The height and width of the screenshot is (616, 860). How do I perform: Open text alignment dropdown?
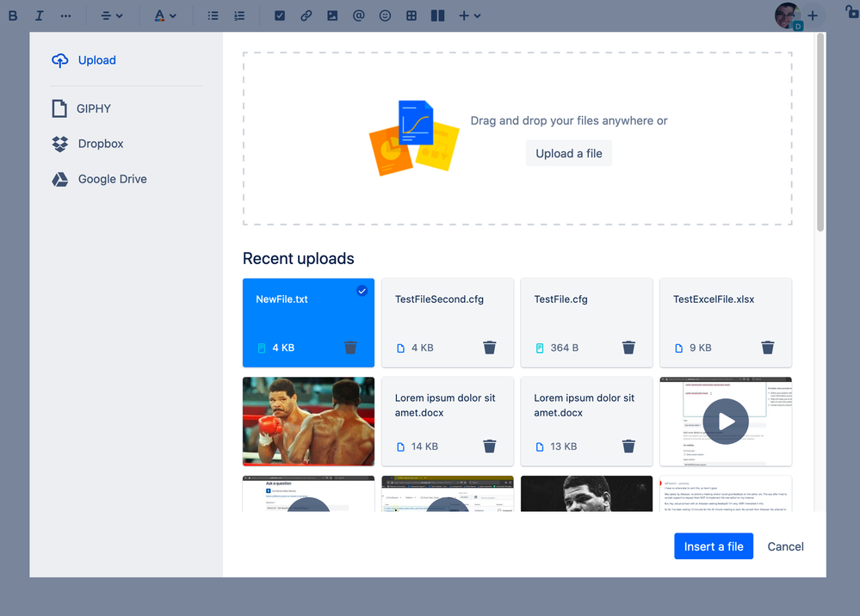pos(111,15)
